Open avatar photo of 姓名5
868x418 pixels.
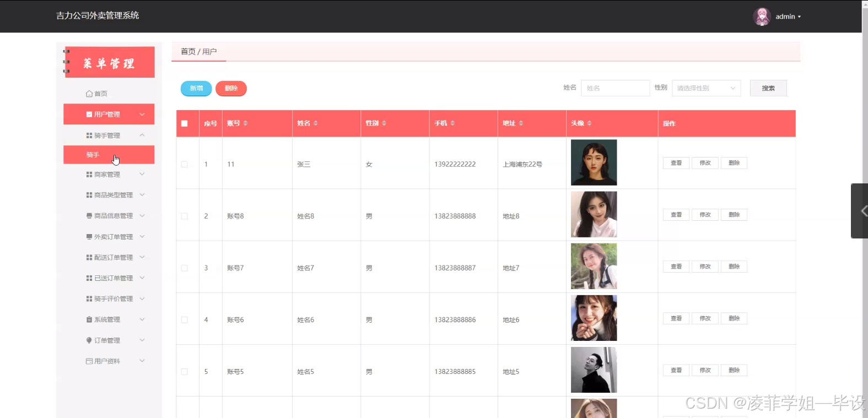pos(594,370)
